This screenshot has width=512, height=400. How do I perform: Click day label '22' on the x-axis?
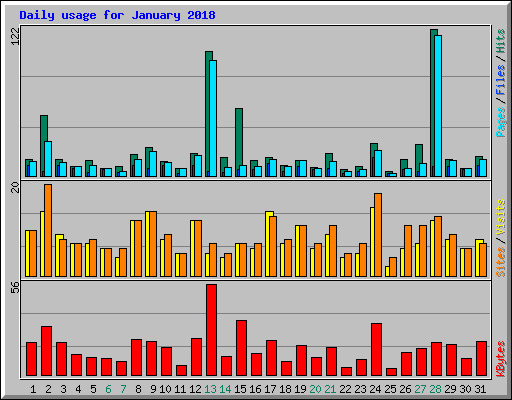(x=345, y=389)
